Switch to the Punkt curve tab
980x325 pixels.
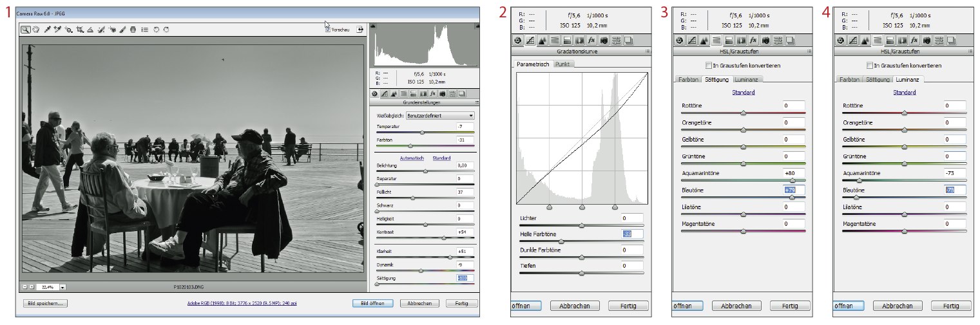click(563, 64)
